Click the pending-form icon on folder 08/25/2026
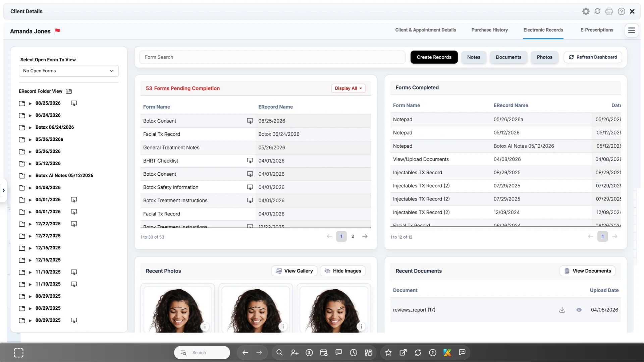Viewport: 644px width, 362px height. (74, 103)
